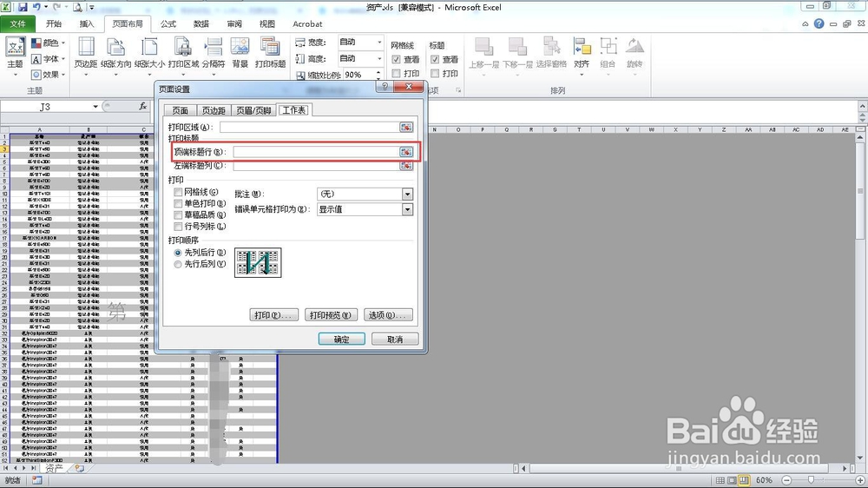868x488 pixels.
Task: Click the zoom slider handle in status bar
Action: click(811, 480)
